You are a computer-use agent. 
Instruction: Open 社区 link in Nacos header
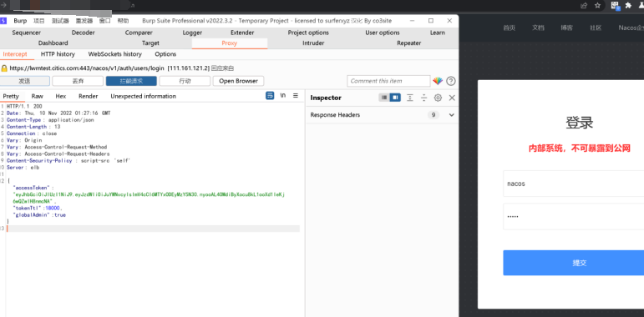[x=596, y=28]
